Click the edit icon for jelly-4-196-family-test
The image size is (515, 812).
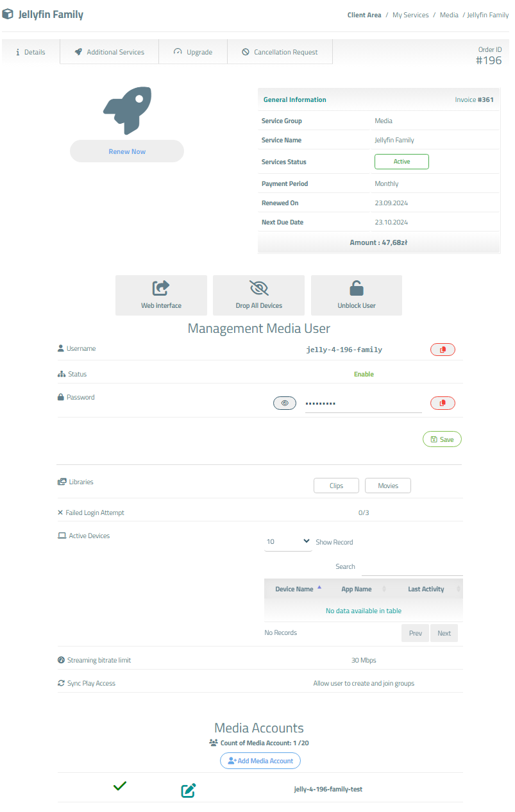[189, 791]
